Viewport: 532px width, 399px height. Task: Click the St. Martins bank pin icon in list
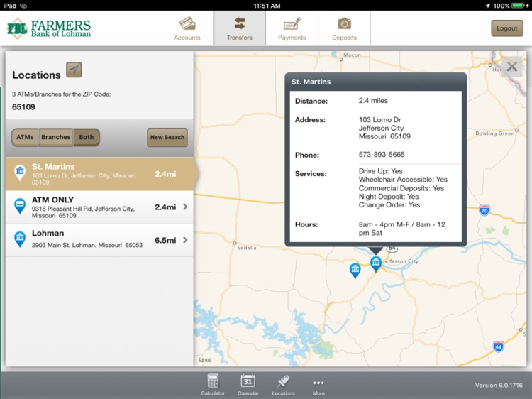tap(20, 172)
